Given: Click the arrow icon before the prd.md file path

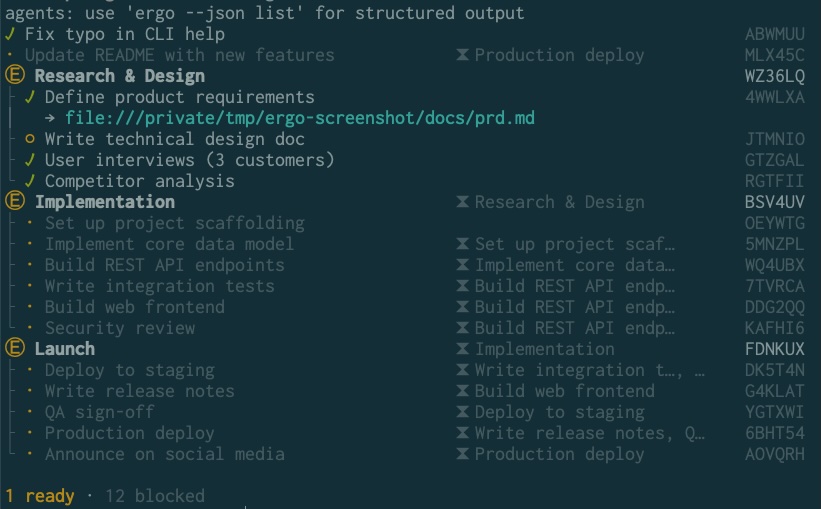Looking at the screenshot, I should (50, 118).
